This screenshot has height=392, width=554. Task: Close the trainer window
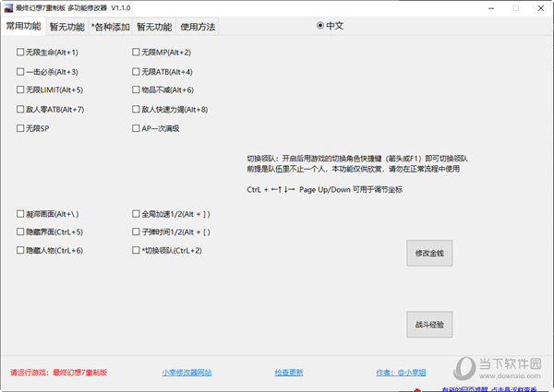click(x=540, y=8)
